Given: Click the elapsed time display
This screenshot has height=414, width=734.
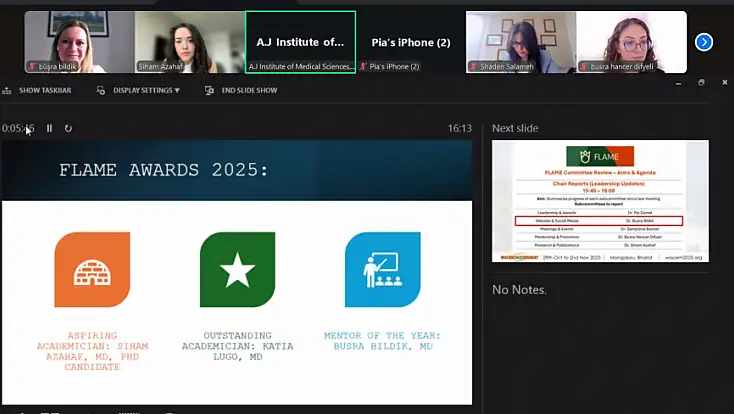Looking at the screenshot, I should click(x=18, y=128).
